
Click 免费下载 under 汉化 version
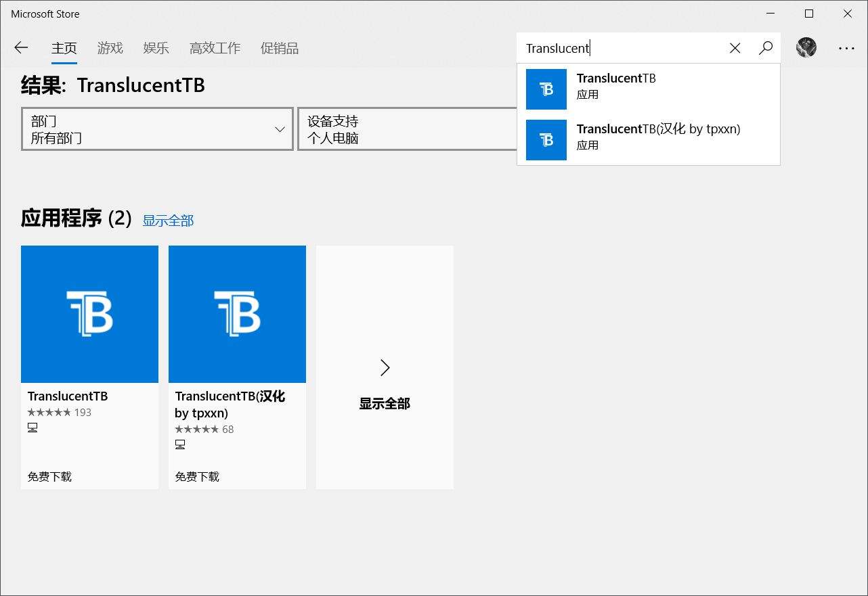coord(197,477)
